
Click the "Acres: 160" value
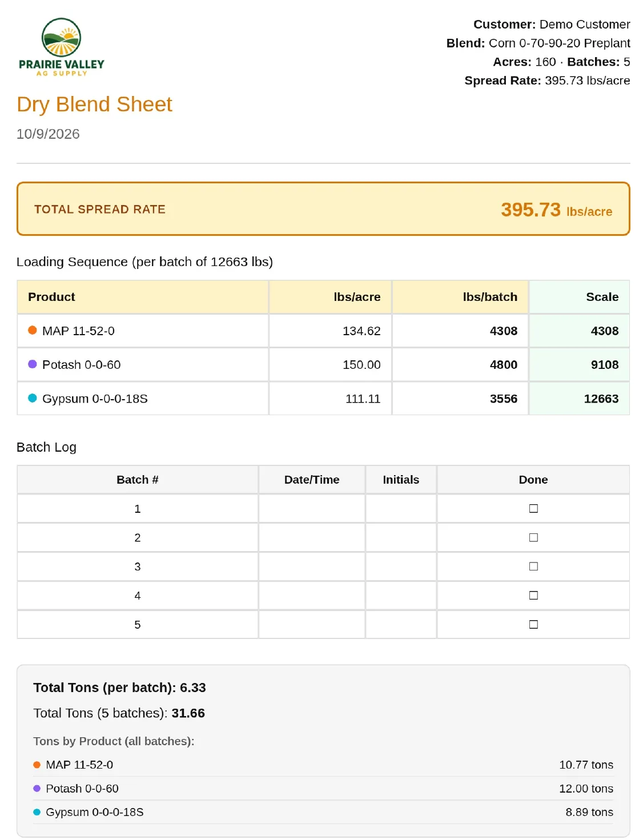point(524,62)
